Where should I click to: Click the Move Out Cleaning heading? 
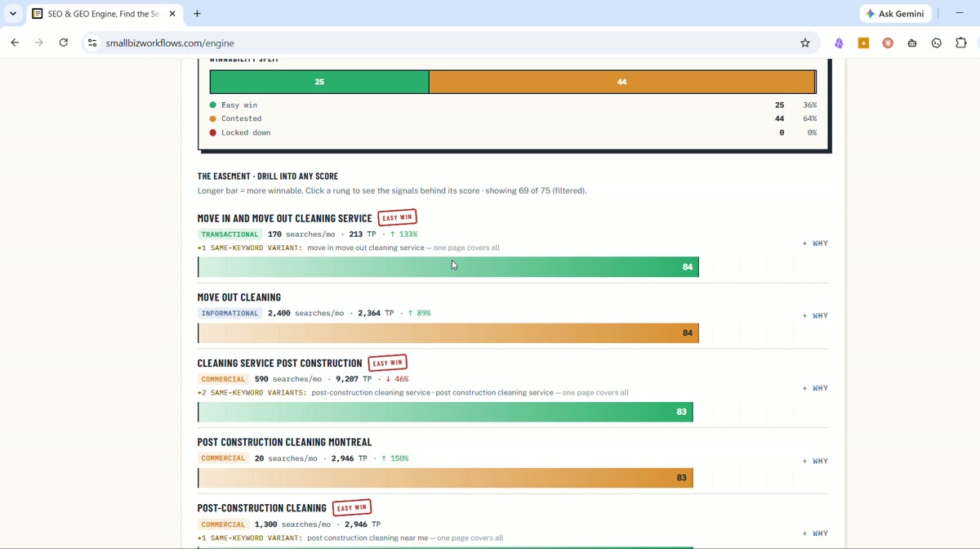pyautogui.click(x=239, y=297)
